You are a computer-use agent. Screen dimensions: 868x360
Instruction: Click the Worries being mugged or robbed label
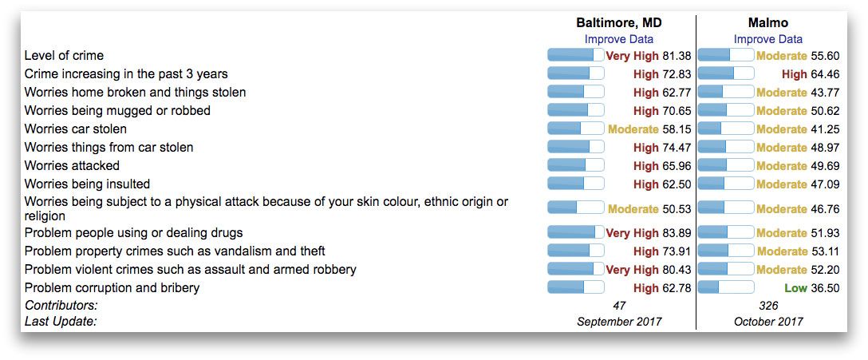(117, 111)
